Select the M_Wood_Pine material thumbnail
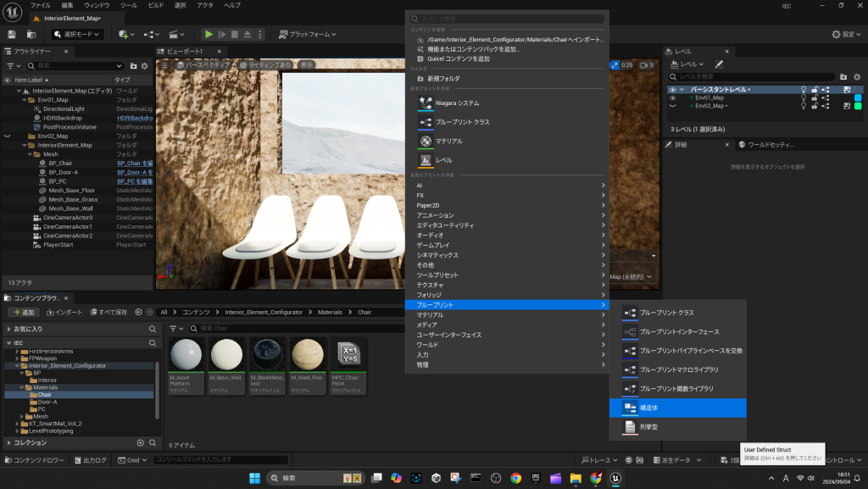Screen dimensions: 868x489 tap(307, 353)
